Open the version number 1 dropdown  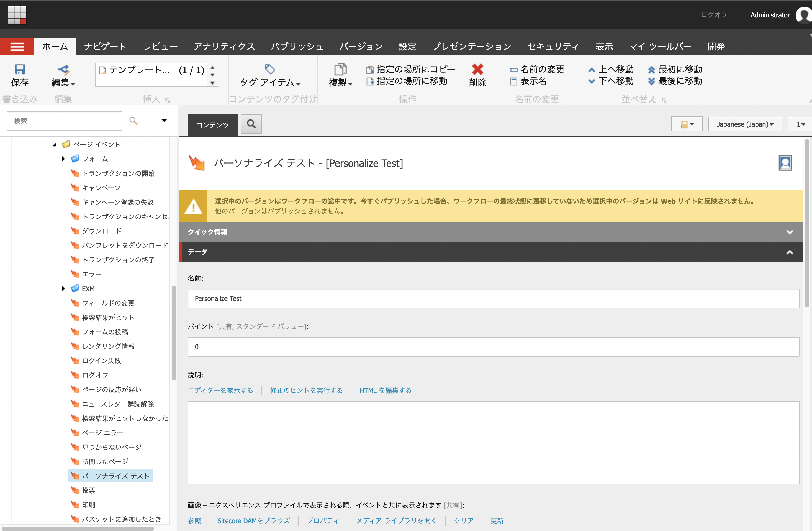800,124
